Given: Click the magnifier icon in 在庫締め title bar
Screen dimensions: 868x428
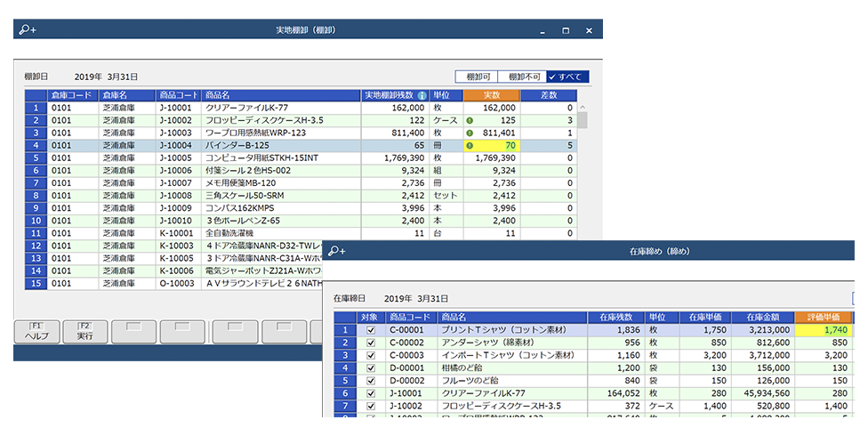Looking at the screenshot, I should [336, 252].
